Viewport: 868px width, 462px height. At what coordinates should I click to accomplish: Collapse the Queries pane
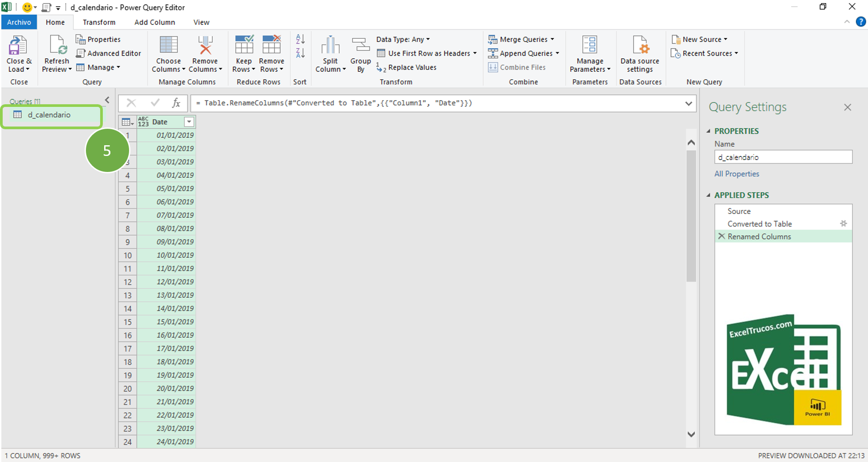click(x=107, y=100)
